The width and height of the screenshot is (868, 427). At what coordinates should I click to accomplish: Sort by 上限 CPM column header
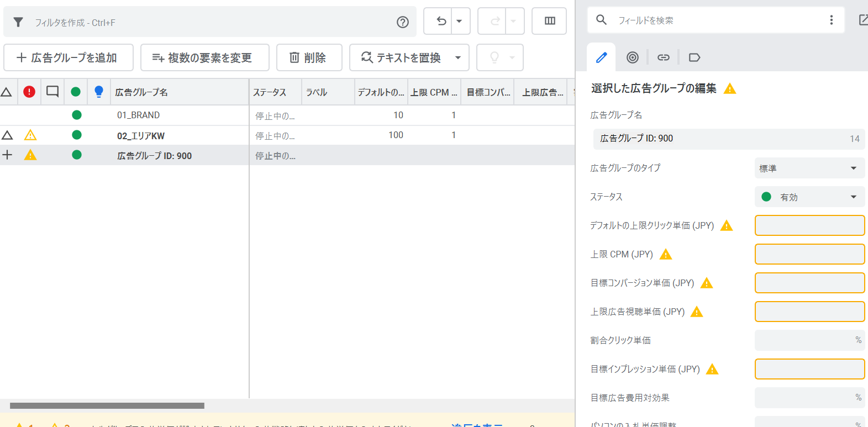click(434, 92)
